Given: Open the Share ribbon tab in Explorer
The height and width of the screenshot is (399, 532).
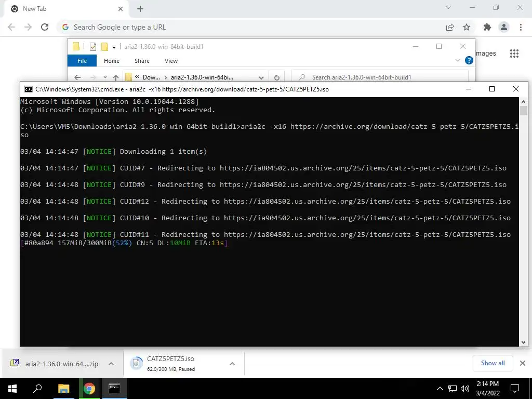Looking at the screenshot, I should coord(142,61).
